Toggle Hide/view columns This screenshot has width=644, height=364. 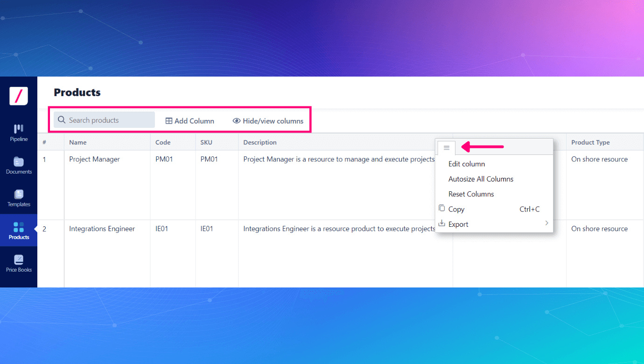[x=268, y=121]
